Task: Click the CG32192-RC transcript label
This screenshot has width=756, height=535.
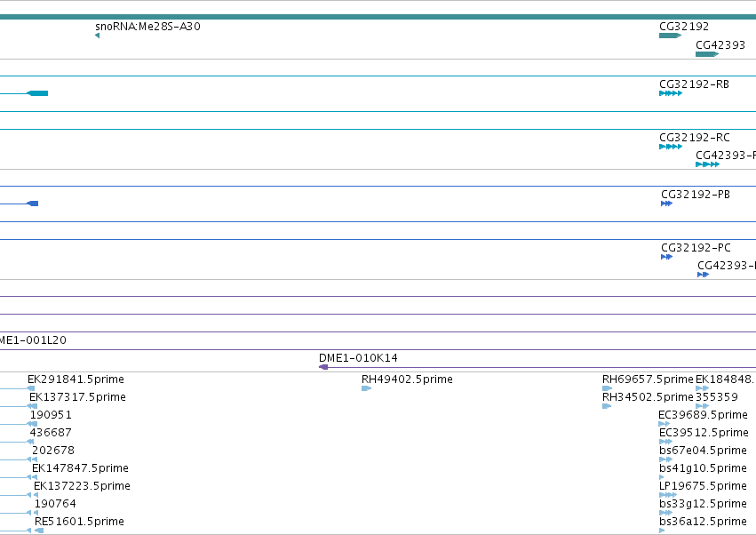Action: (695, 138)
